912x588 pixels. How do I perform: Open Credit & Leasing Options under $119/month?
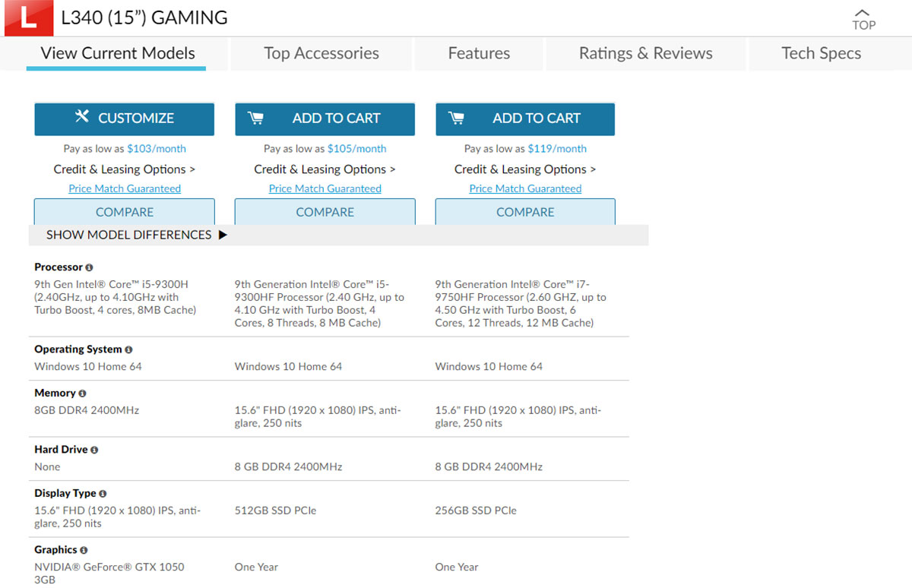click(525, 169)
